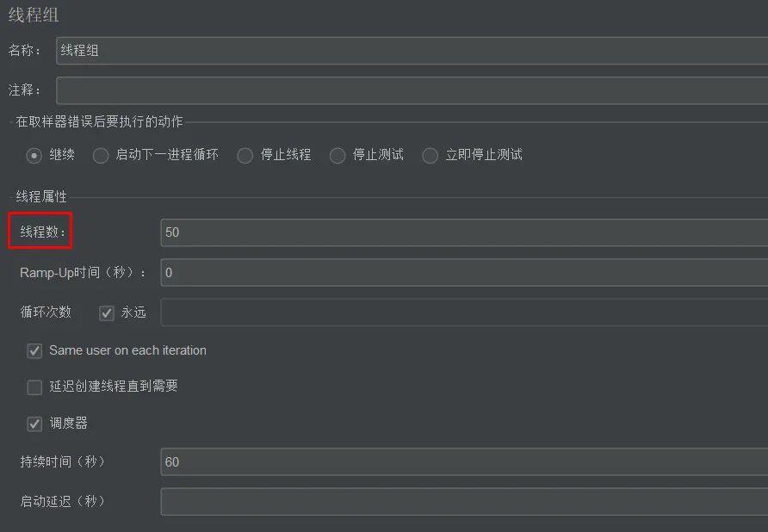Click the 名称 input showing 线程组

click(344, 50)
